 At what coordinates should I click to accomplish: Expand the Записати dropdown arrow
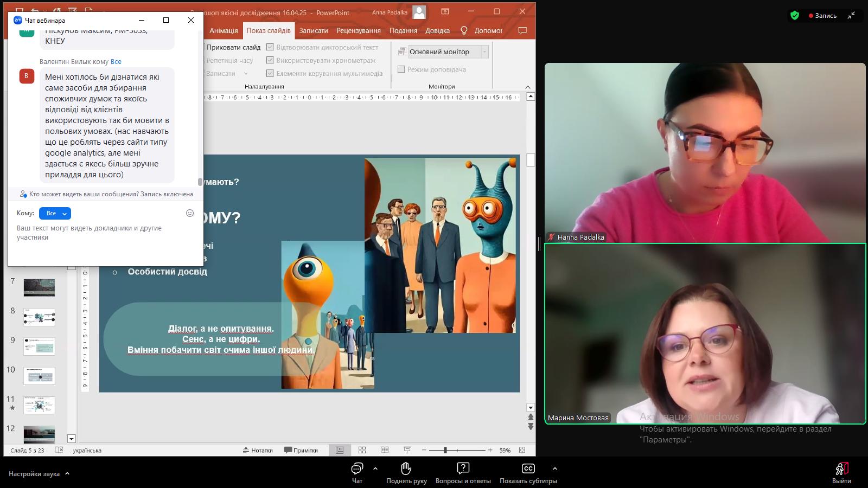pos(246,74)
